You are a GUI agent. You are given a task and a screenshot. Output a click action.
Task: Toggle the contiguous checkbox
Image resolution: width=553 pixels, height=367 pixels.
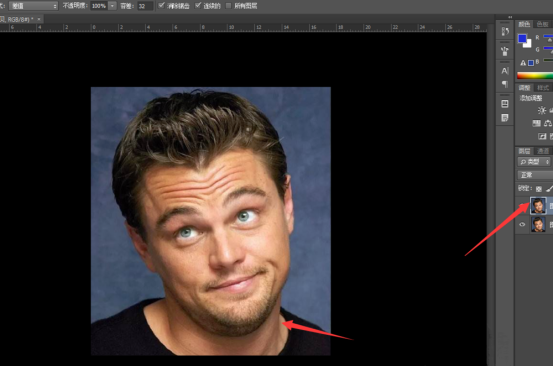198,6
